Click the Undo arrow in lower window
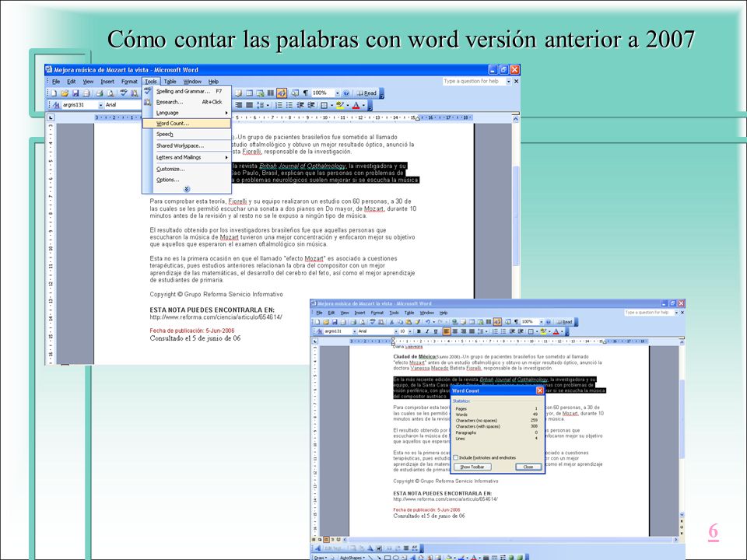 [x=428, y=322]
